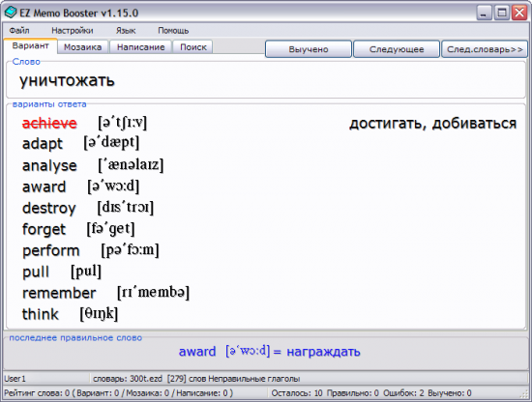The width and height of the screenshot is (532, 402).
Task: Click the Рейтинг слова status entry
Action: (x=118, y=393)
